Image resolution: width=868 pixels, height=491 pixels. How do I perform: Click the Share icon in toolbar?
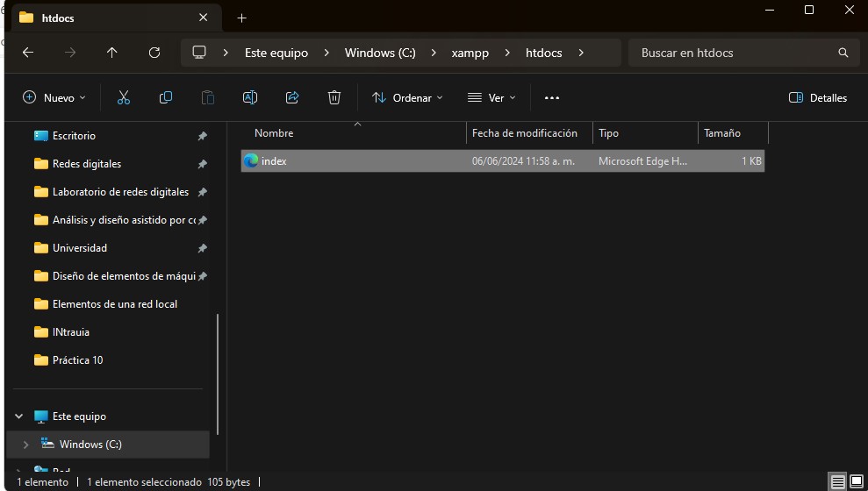click(292, 98)
